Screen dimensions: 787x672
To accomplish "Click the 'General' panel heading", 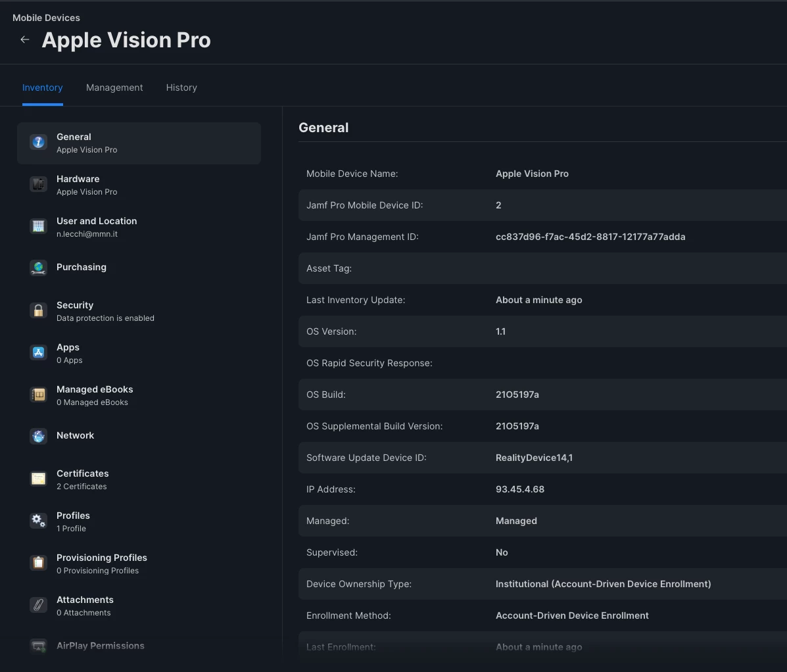I will click(323, 128).
